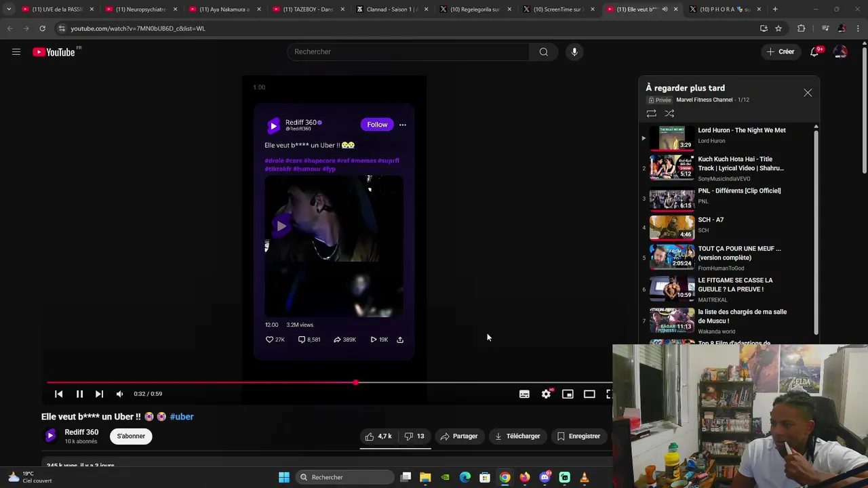Reload the page
Screen dimensions: 868x488
tap(42, 28)
